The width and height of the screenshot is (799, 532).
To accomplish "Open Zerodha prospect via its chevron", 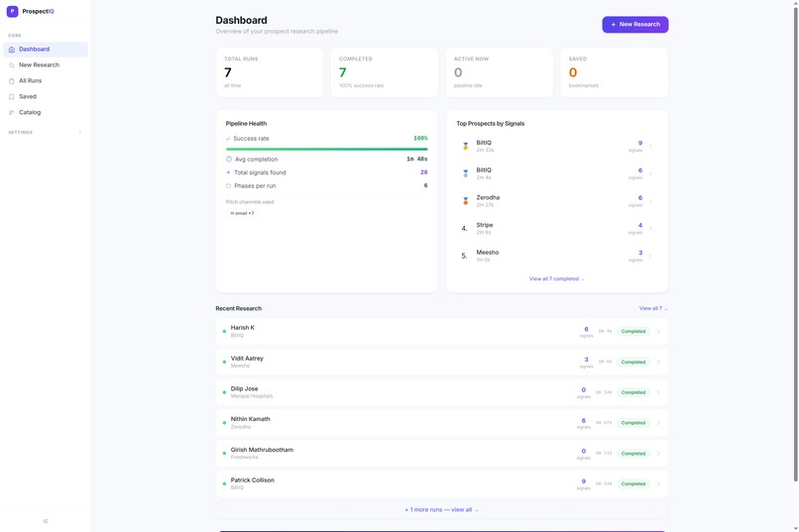I will 650,201.
